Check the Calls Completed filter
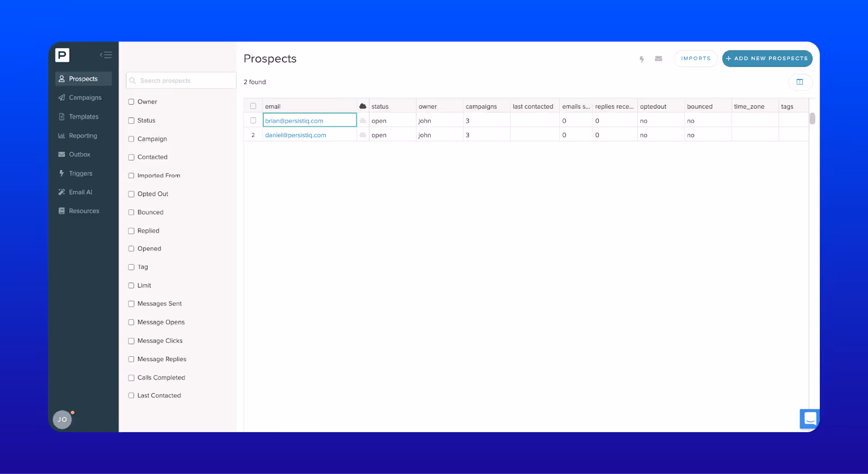This screenshot has width=868, height=474. coord(131,378)
